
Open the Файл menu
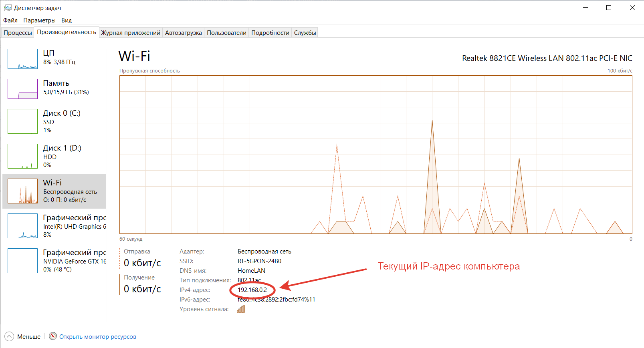coord(10,20)
